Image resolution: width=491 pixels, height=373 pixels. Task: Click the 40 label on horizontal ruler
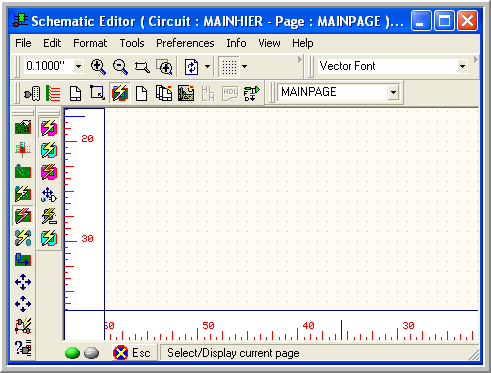coord(308,325)
